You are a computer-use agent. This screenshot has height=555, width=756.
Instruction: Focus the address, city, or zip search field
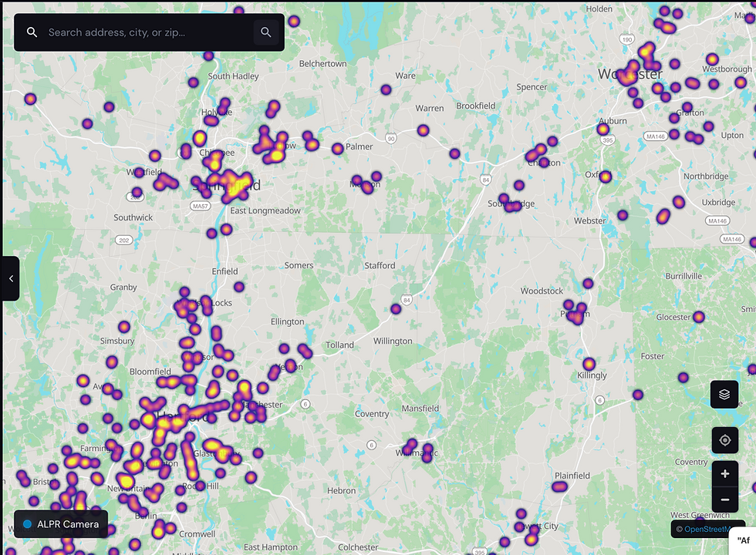[x=147, y=32]
